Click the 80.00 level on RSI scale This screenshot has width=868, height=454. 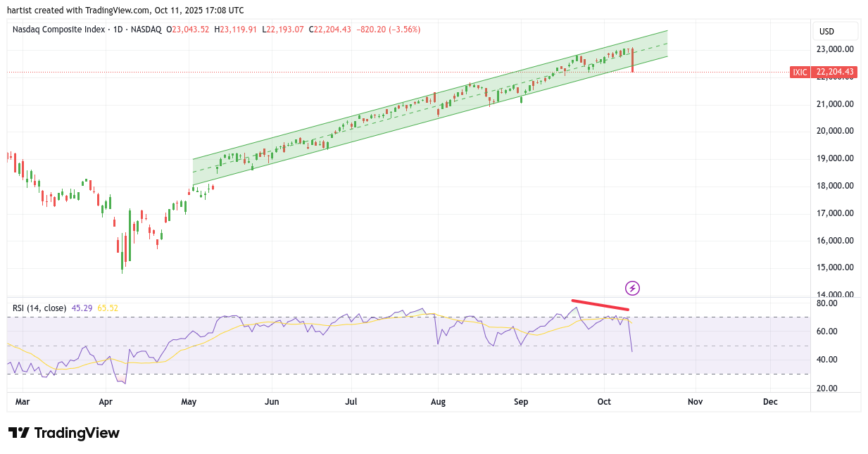(827, 303)
